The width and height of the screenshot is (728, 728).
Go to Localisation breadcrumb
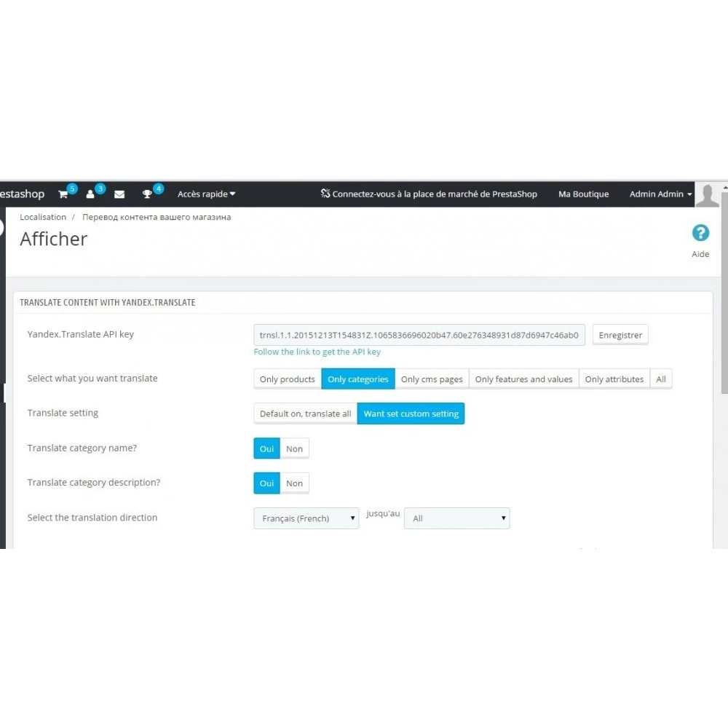coord(43,217)
